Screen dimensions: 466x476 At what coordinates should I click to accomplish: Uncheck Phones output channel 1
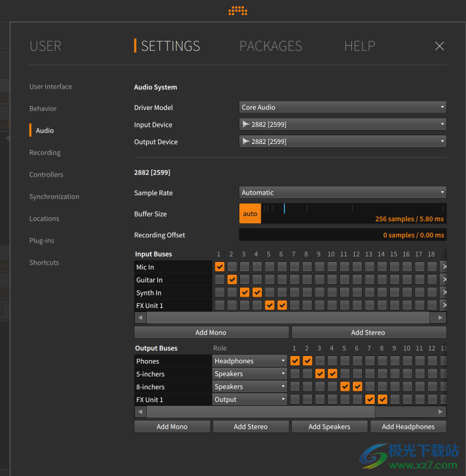click(295, 361)
